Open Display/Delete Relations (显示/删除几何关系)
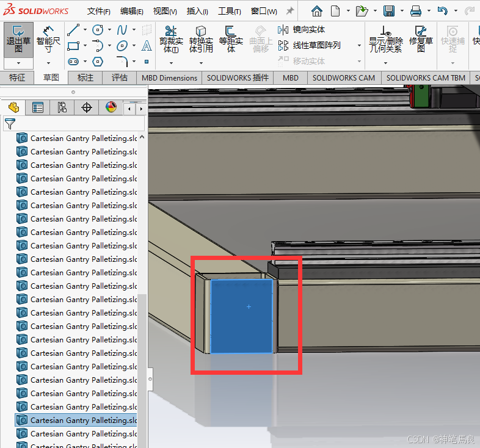Screen dimensions: 480x448 (386, 39)
